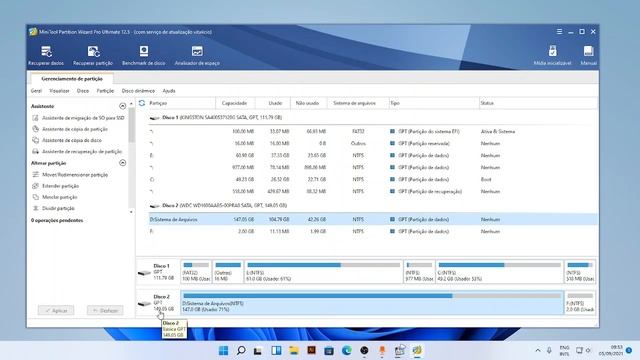Open the Disco dinâmico menu
This screenshot has width=640, height=360.
point(138,91)
